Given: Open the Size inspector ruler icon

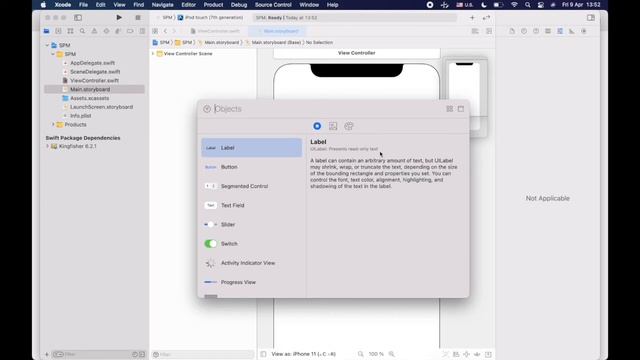Looking at the screenshot, I should [572, 31].
